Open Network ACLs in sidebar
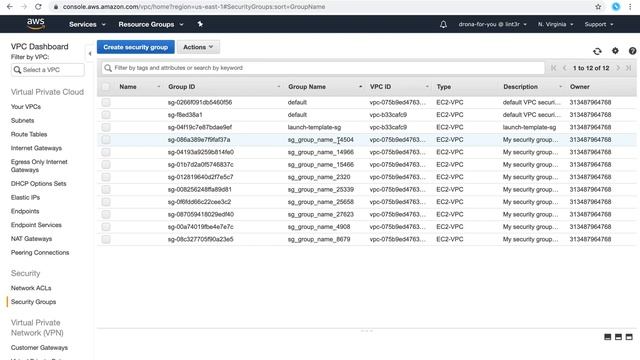Screen dimensions: 640x360 click(31, 288)
